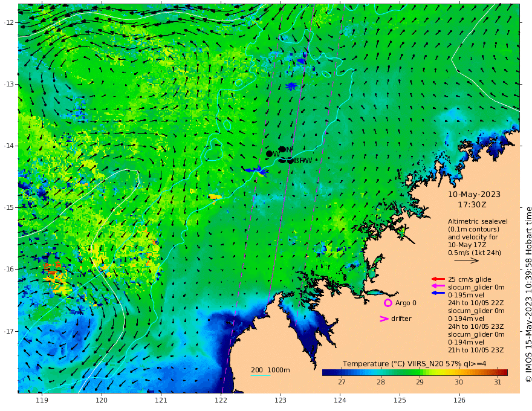Click the colorbar tick label 28
Image resolution: width=532 pixels, height=411 pixels.
click(381, 382)
